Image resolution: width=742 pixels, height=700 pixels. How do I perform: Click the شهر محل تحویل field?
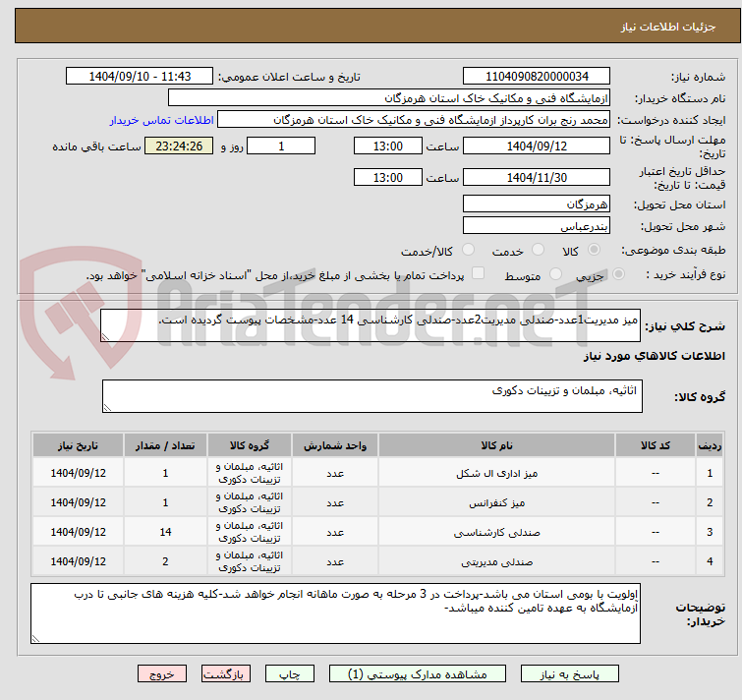(536, 226)
